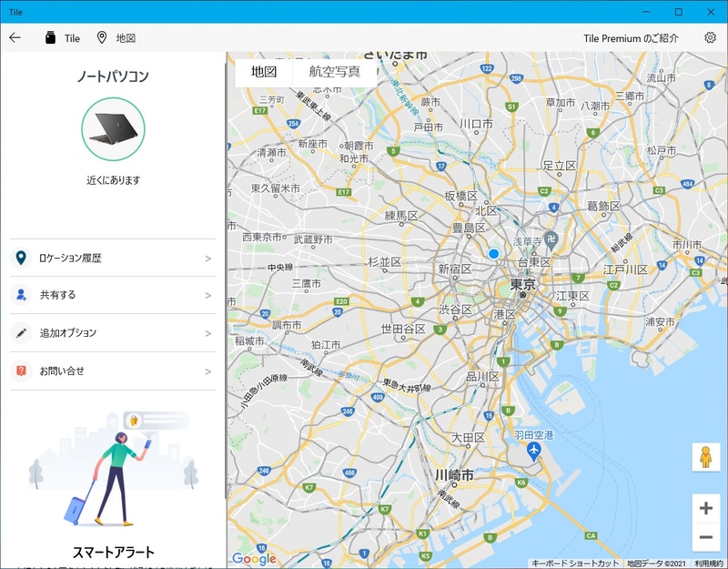Expand the 共有する section chevron
The height and width of the screenshot is (569, 728).
pyautogui.click(x=210, y=295)
